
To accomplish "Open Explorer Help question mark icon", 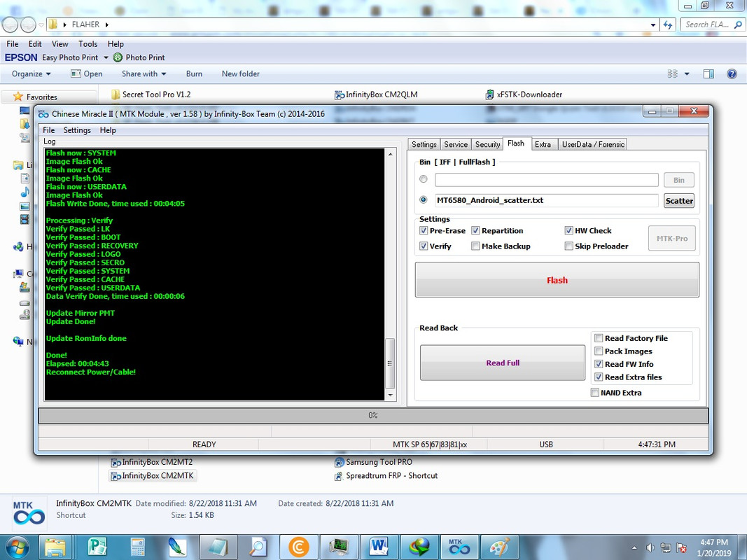I will (732, 73).
